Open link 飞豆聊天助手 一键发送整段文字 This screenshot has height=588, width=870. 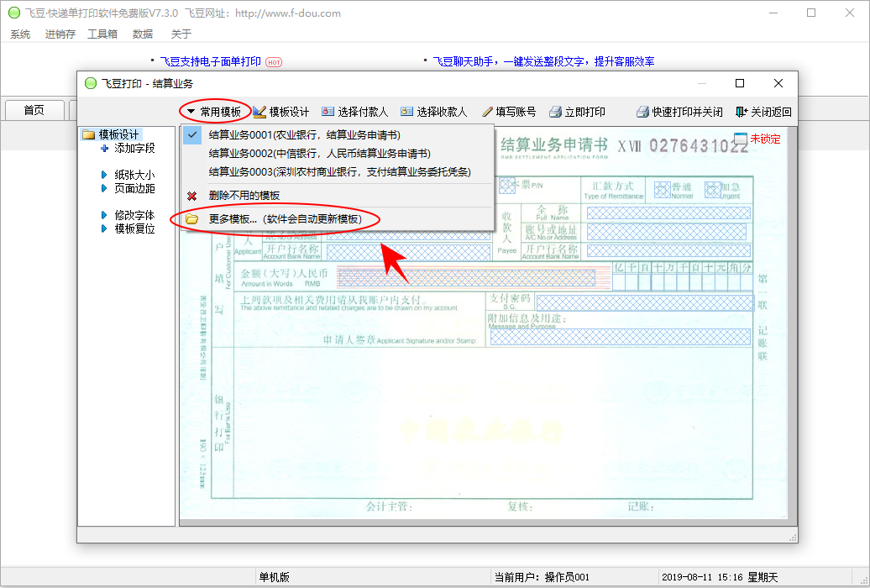(x=543, y=61)
